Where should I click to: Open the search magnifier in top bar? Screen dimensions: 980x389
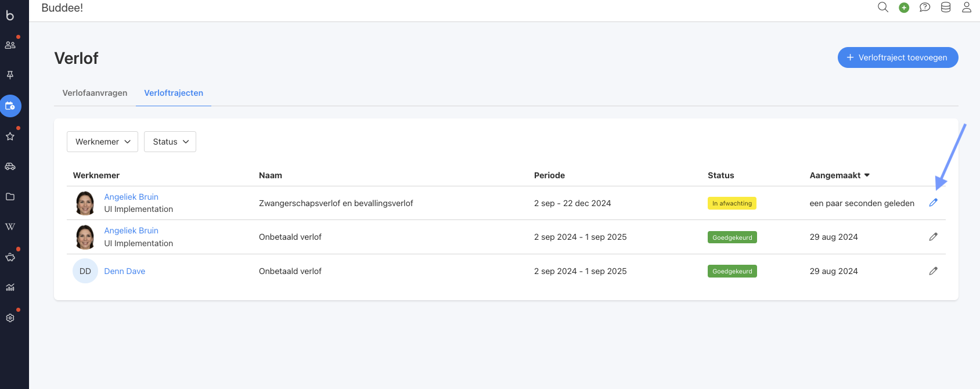coord(883,8)
